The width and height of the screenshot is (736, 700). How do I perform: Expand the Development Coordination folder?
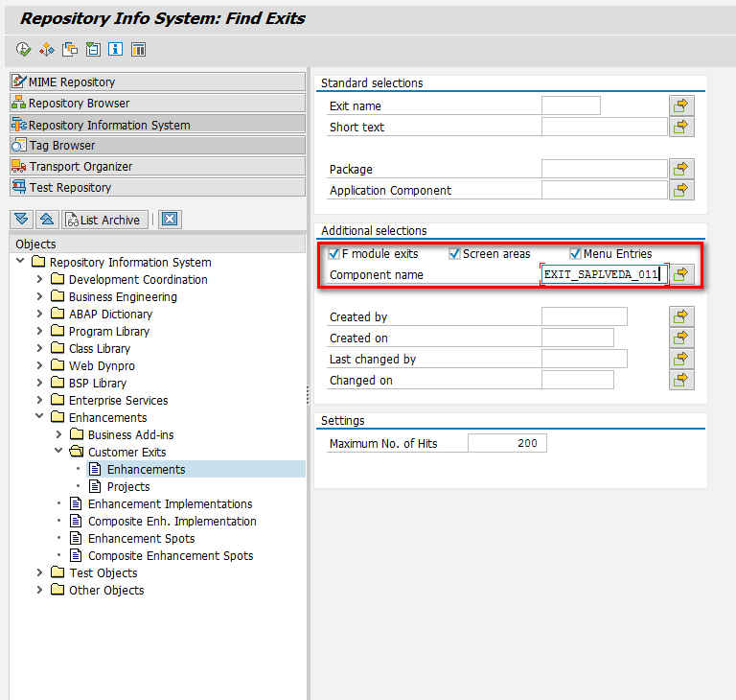pyautogui.click(x=39, y=279)
